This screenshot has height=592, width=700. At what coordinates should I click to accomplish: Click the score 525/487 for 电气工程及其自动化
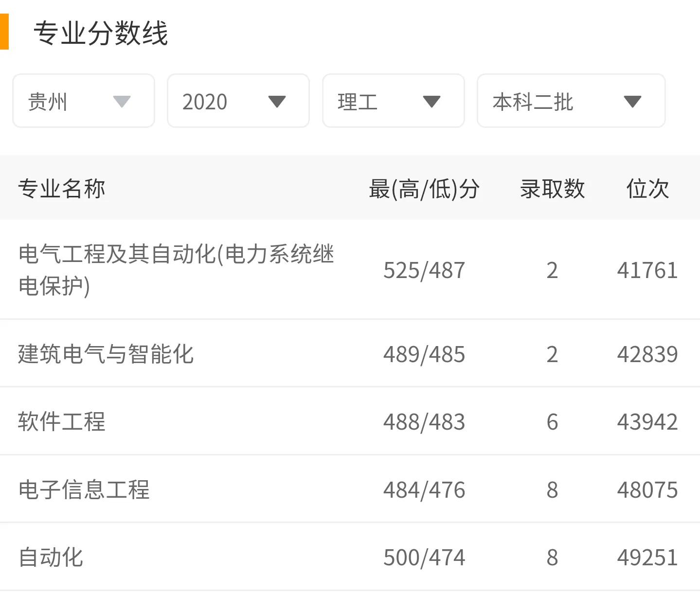(424, 270)
